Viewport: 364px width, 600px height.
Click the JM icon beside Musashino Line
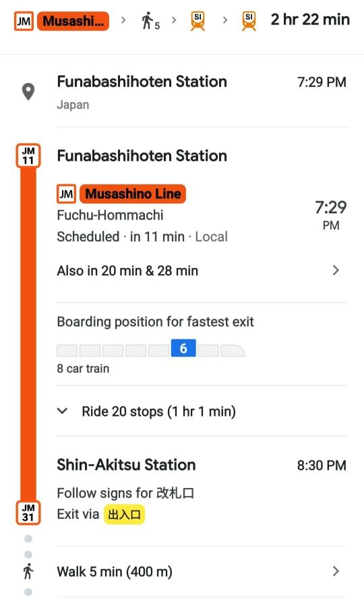coord(66,194)
